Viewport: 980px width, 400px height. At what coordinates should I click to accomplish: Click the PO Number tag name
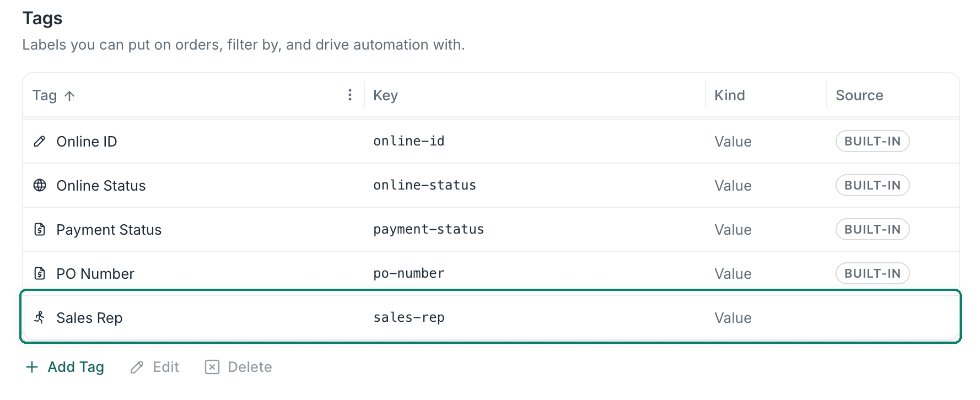click(95, 274)
